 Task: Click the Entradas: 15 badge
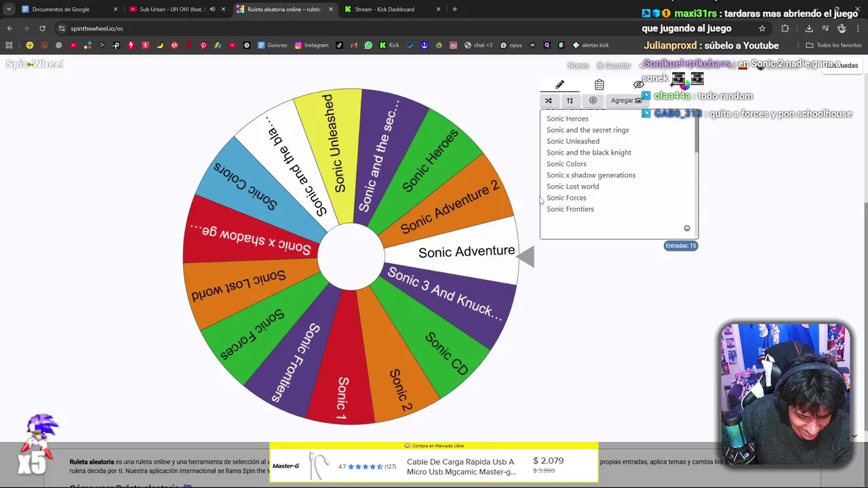(x=680, y=245)
